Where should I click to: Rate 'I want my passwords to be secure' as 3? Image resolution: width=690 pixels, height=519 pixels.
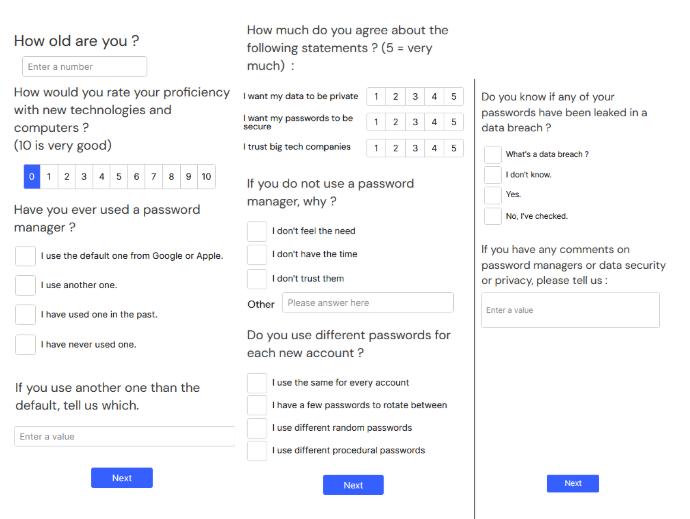click(x=415, y=122)
